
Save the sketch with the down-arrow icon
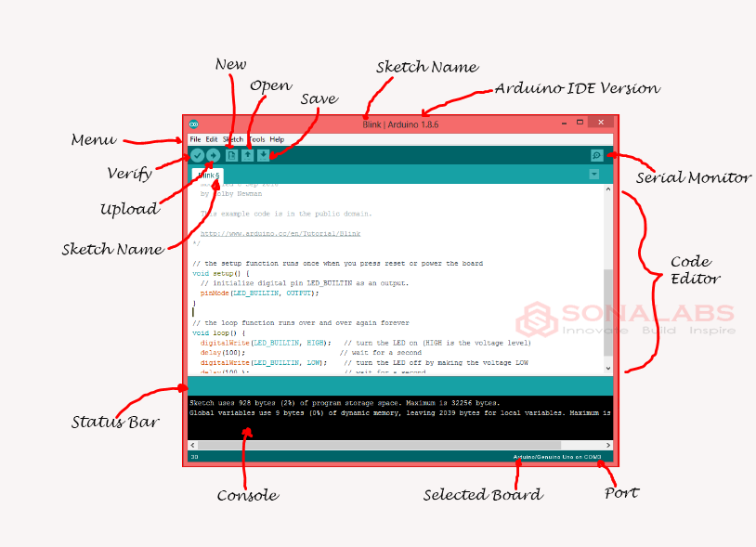(x=264, y=155)
